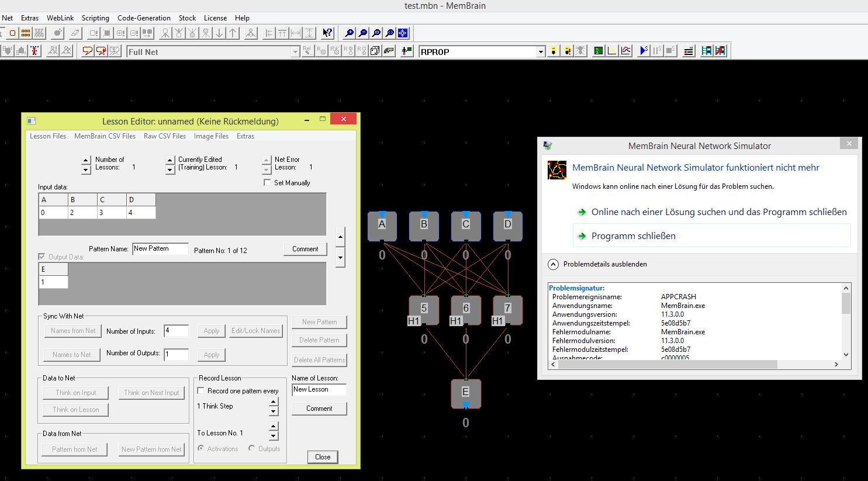Open the MemBrain CSV Files menu
The image size is (868, 481).
tap(105, 136)
